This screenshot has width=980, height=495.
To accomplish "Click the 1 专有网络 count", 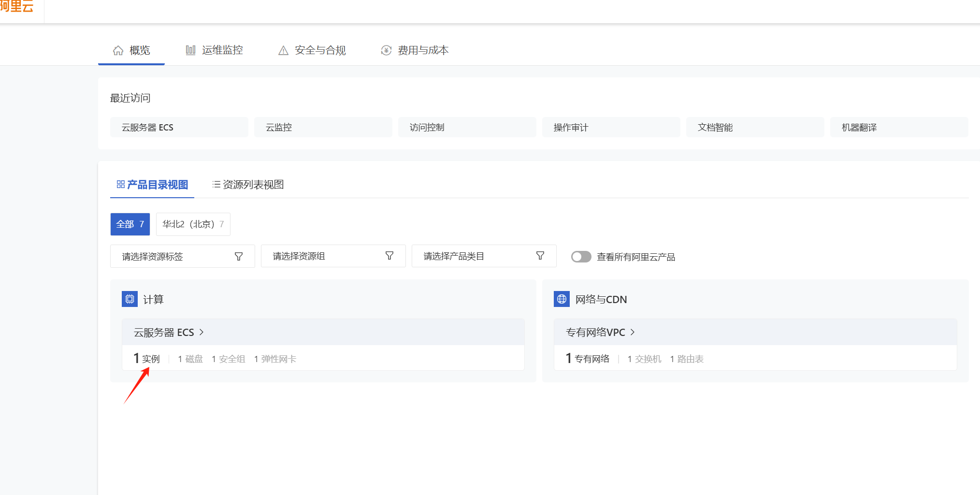I will pyautogui.click(x=588, y=359).
